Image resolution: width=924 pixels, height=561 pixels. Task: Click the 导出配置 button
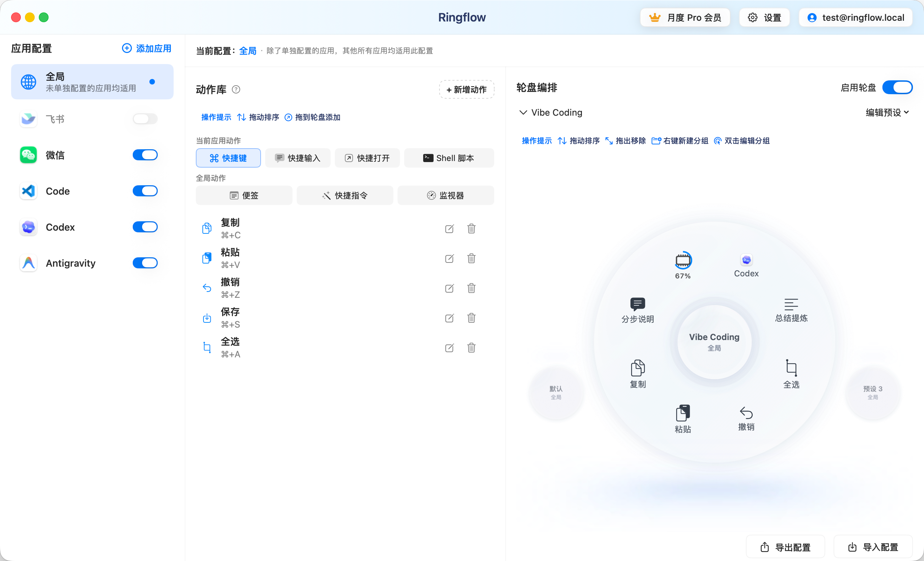(785, 547)
